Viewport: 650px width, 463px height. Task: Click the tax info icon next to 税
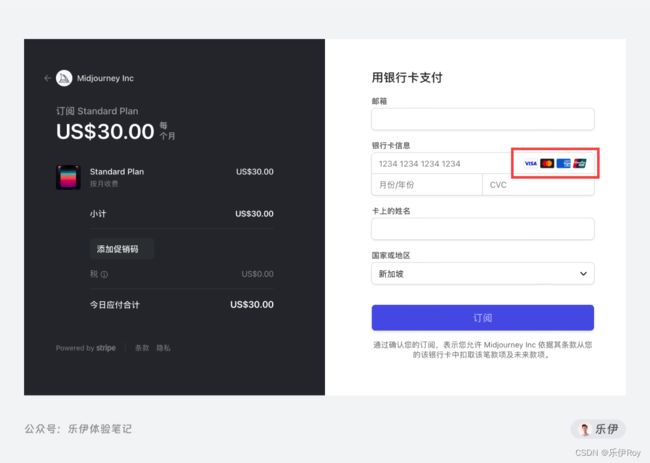pos(104,274)
